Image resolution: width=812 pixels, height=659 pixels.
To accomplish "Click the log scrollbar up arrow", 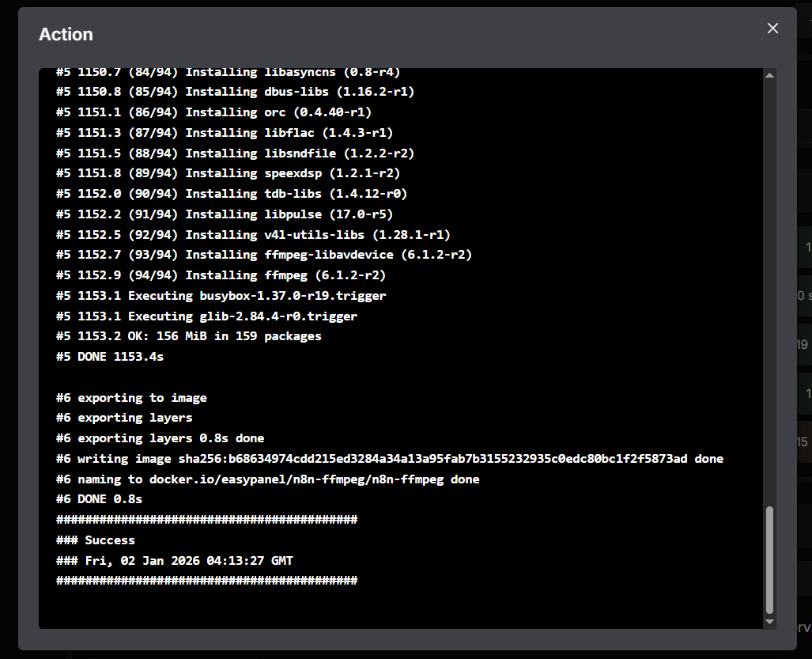I will point(769,75).
